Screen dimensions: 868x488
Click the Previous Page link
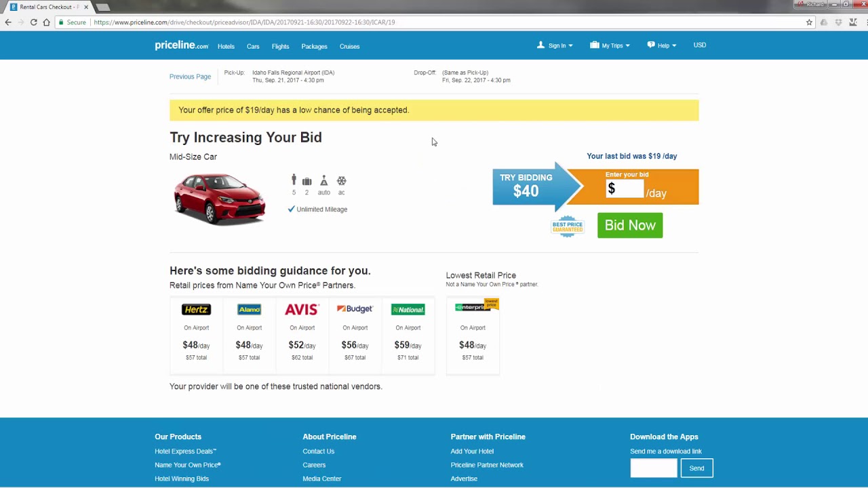point(190,77)
